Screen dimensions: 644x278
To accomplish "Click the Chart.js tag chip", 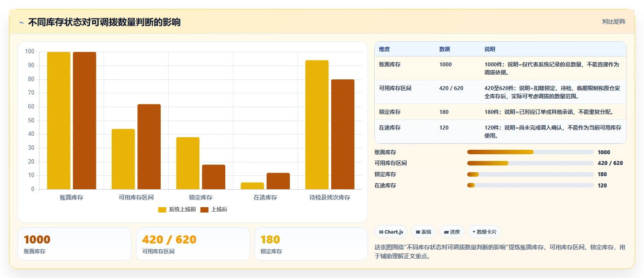I will point(391,232).
